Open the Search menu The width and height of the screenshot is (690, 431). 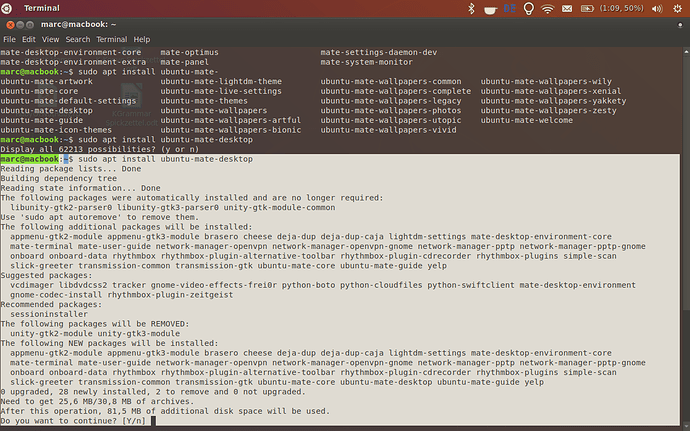(77, 39)
